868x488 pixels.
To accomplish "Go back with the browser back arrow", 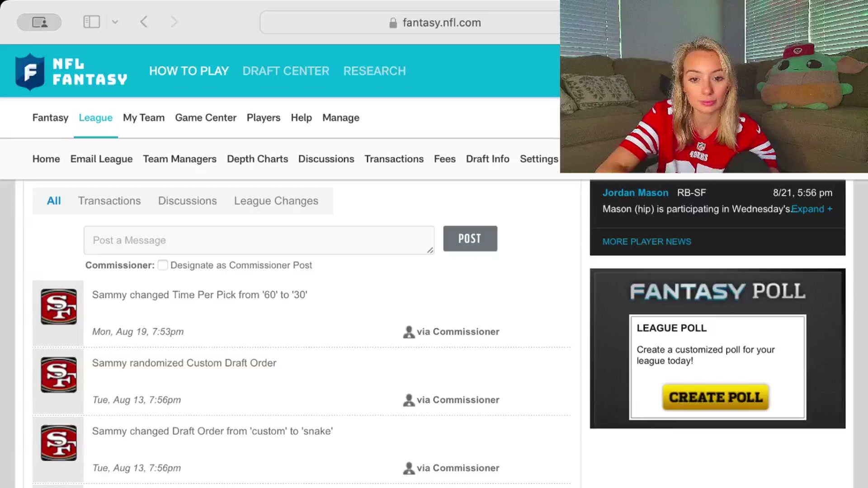I will [144, 22].
